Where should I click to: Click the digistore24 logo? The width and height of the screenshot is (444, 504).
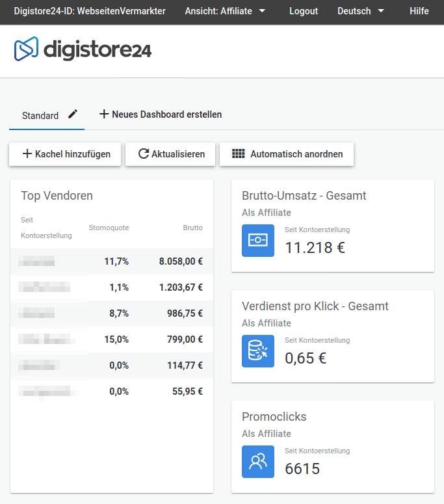click(x=83, y=49)
